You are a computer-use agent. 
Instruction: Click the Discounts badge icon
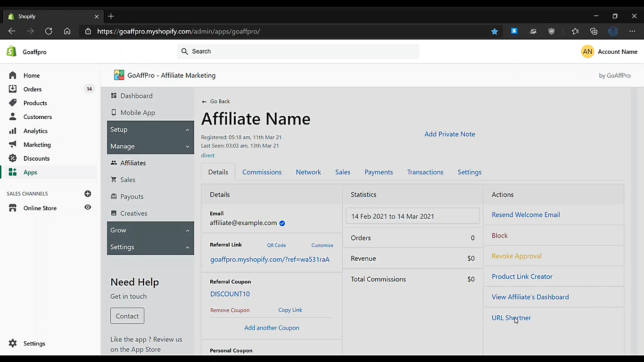point(13,158)
